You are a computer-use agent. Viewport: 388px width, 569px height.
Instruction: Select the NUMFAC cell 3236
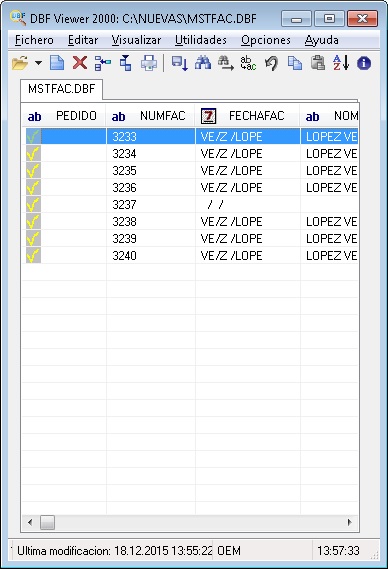151,188
